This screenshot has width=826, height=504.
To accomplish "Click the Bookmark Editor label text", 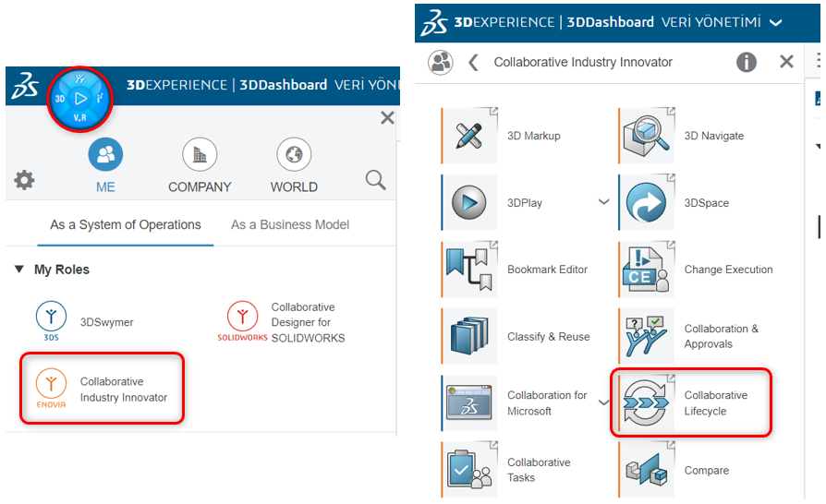I will [547, 270].
